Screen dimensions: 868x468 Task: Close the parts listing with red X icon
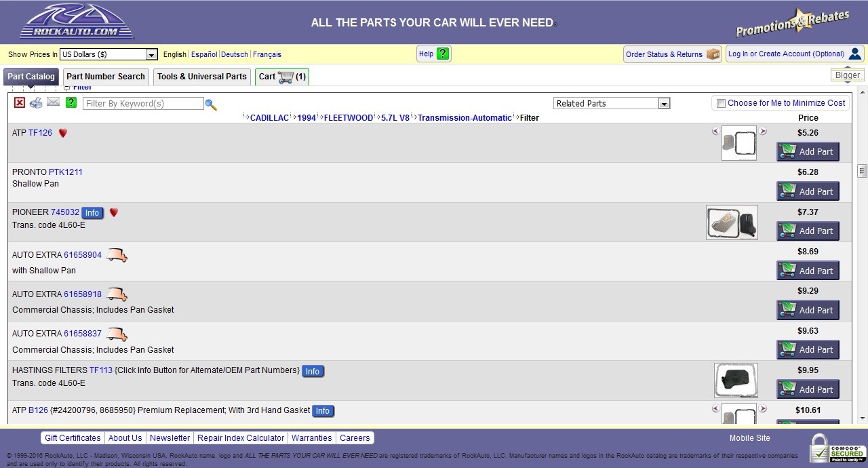(x=20, y=102)
